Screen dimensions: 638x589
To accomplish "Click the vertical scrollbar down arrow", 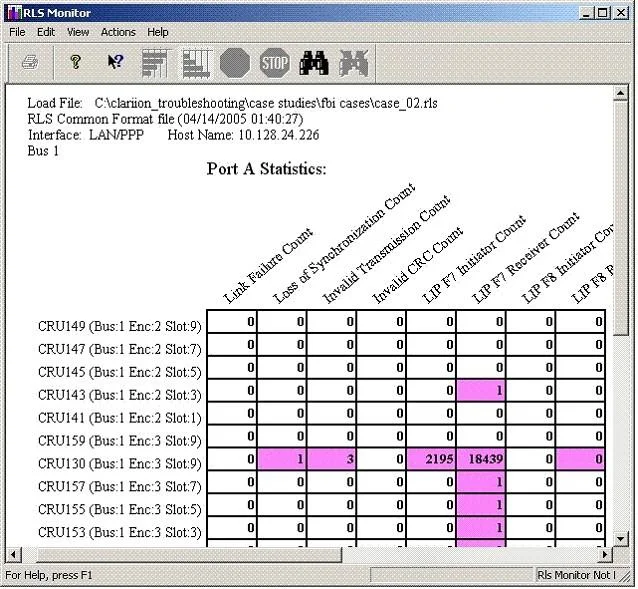I will [x=621, y=539].
